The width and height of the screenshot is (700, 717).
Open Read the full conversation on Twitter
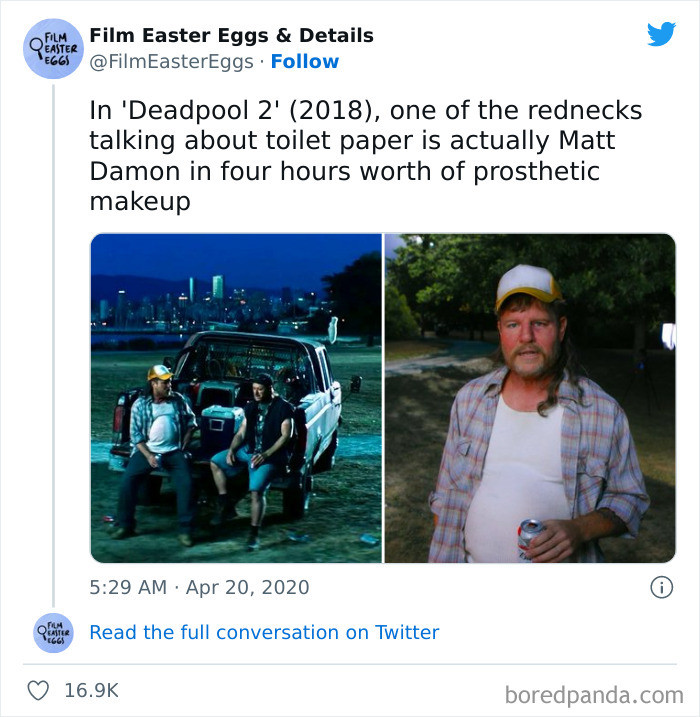(x=264, y=632)
